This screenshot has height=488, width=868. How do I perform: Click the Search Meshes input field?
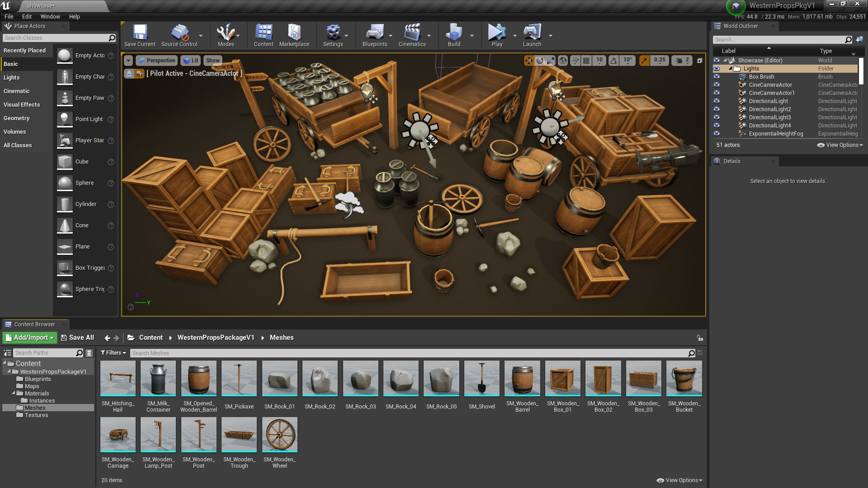tap(407, 353)
